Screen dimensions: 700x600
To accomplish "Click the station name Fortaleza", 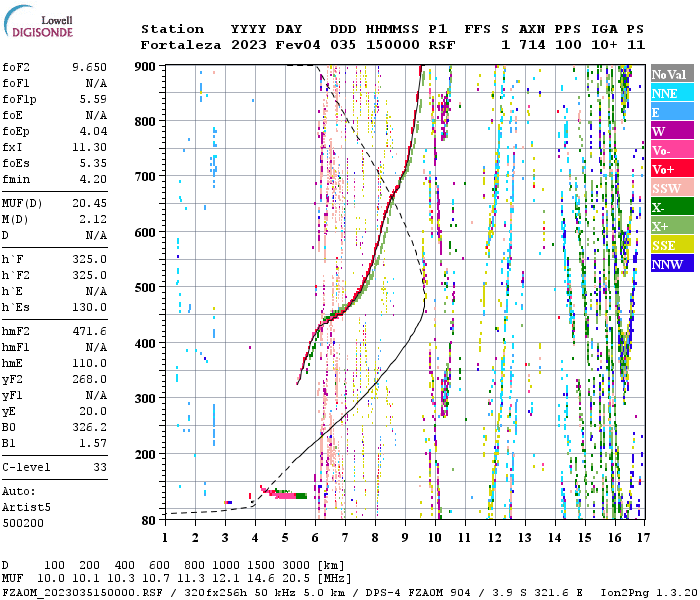I will pyautogui.click(x=181, y=45).
